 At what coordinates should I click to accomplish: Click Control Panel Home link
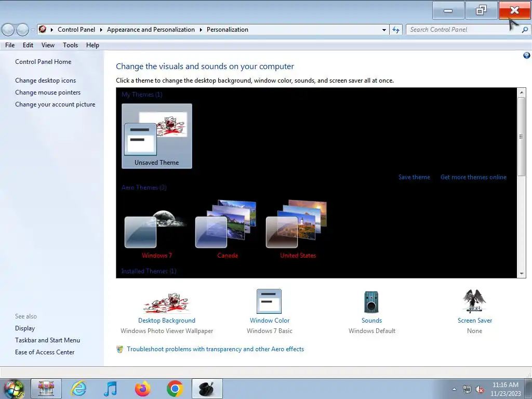click(x=43, y=62)
